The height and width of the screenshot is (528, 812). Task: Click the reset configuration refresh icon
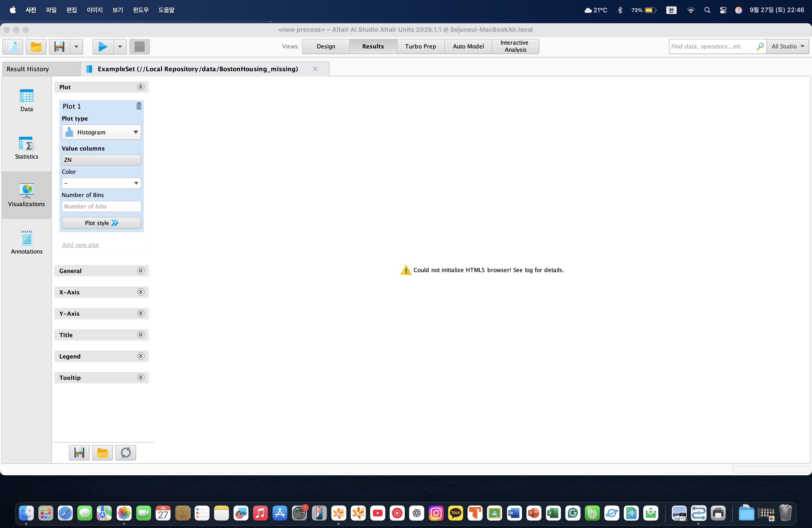[x=126, y=453]
